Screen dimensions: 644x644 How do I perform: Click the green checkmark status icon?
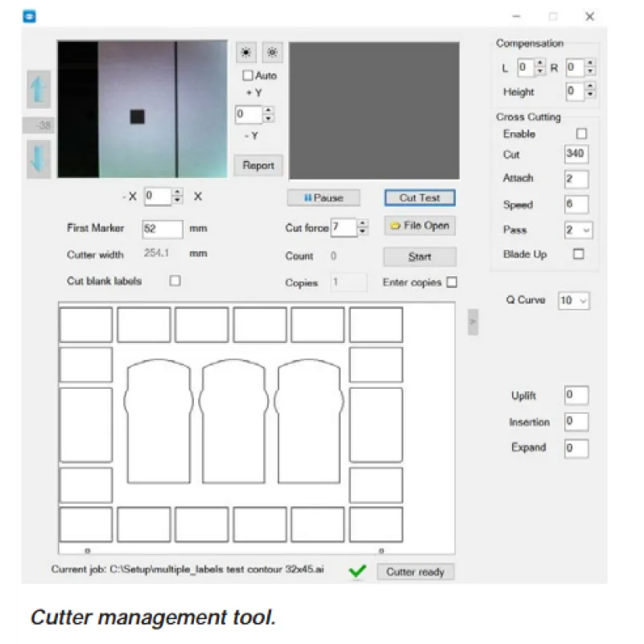coord(357,570)
